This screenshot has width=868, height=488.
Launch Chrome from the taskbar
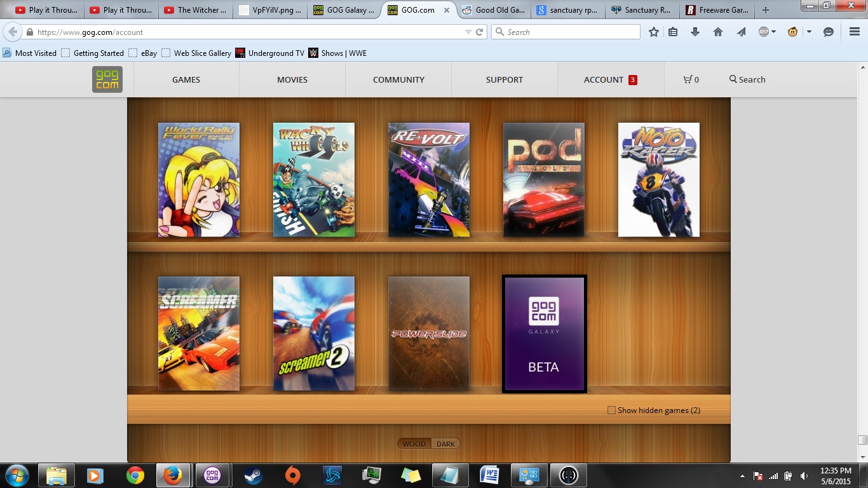pyautogui.click(x=135, y=475)
